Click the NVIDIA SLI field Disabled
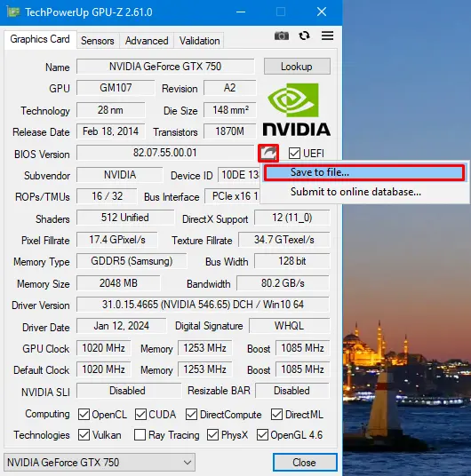 129,391
